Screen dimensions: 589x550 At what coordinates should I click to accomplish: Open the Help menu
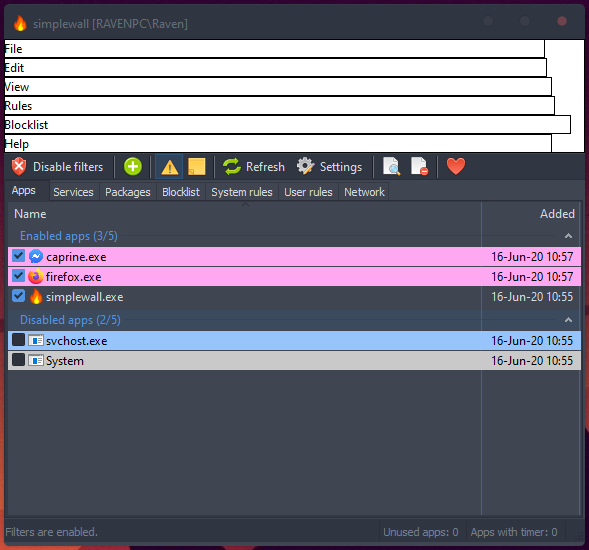click(278, 144)
